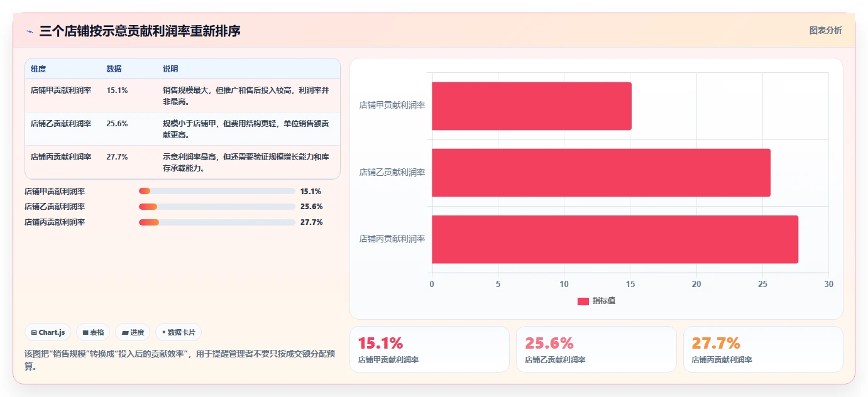Click the 店铺丙贡献利润率 progress bar
868x397 pixels.
click(217, 222)
